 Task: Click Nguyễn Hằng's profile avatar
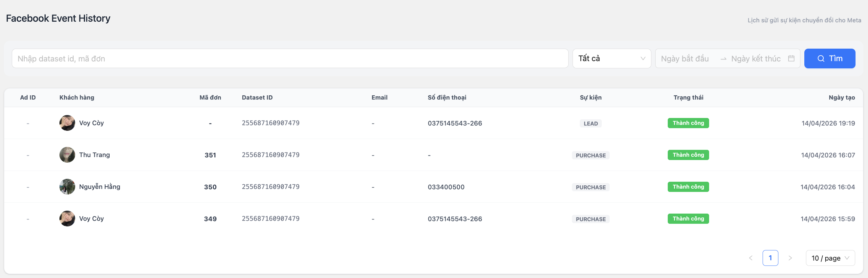[x=67, y=187]
